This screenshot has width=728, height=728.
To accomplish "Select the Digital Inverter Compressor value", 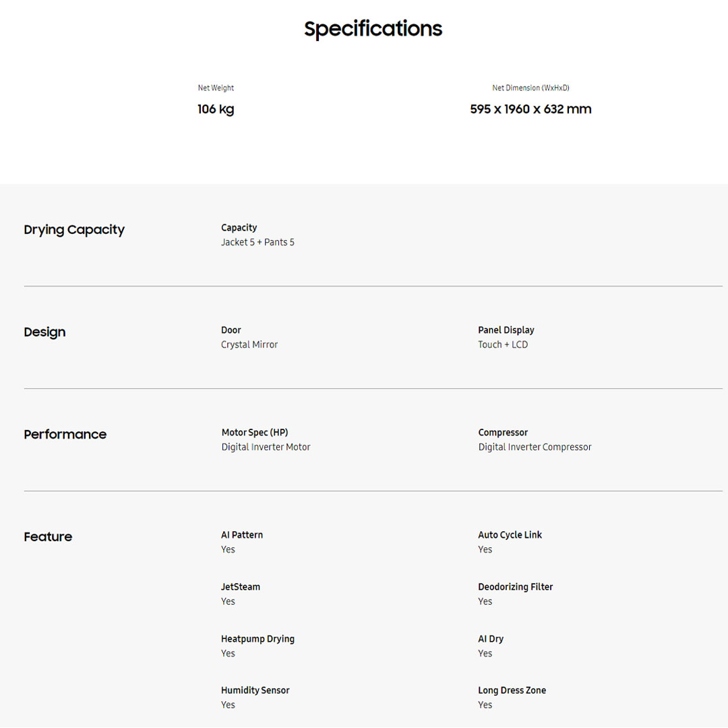I will pyautogui.click(x=535, y=447).
